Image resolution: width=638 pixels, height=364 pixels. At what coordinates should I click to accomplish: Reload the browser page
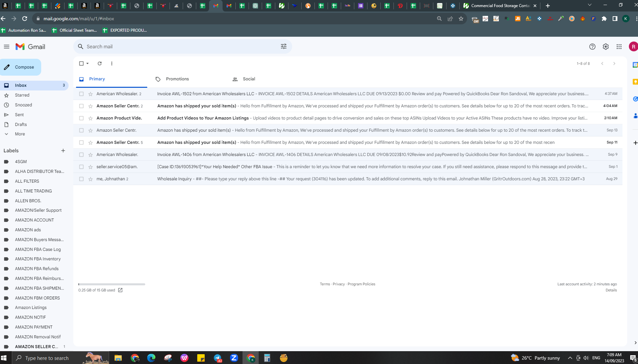pyautogui.click(x=25, y=19)
